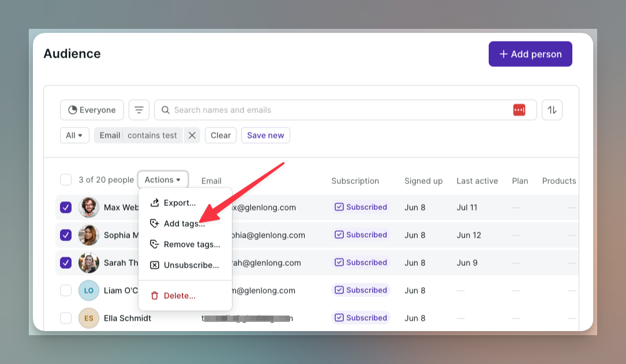The width and height of the screenshot is (626, 364).
Task: Click the Ella Schmidt ES avatar
Action: [89, 318]
